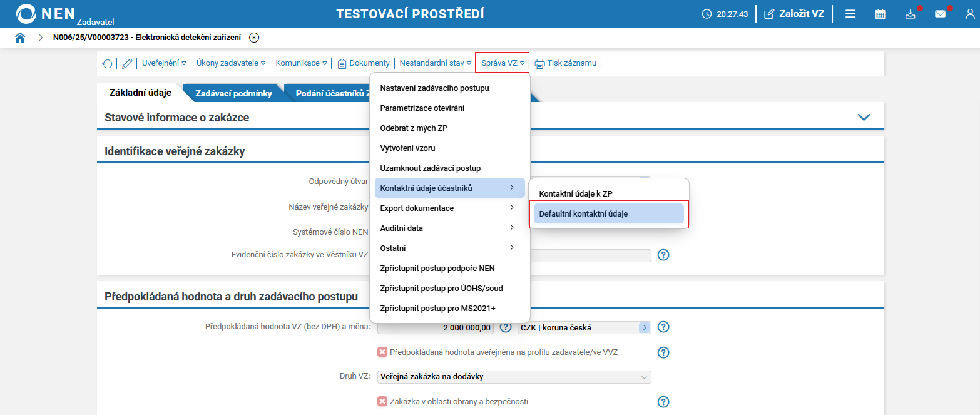Check new downloads via the inbox icon with badge
Viewport: 980px width, 415px height.
(911, 13)
